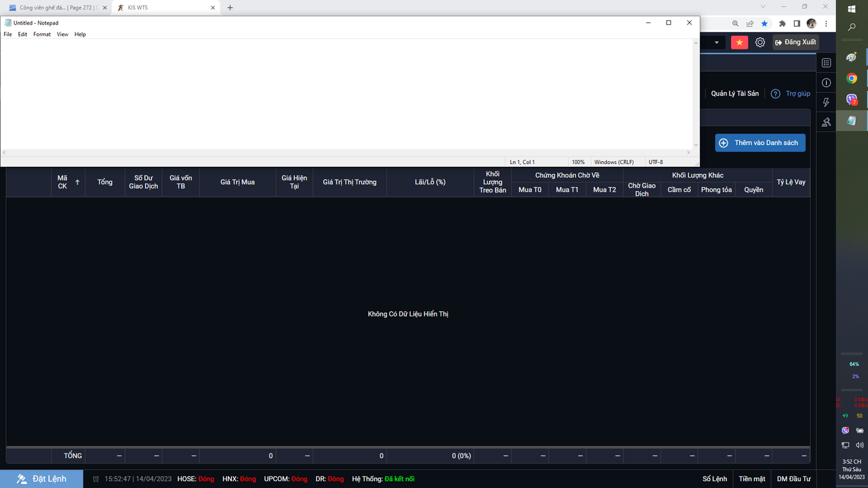Click the Quyền column header
The height and width of the screenshot is (488, 868).
click(x=754, y=190)
